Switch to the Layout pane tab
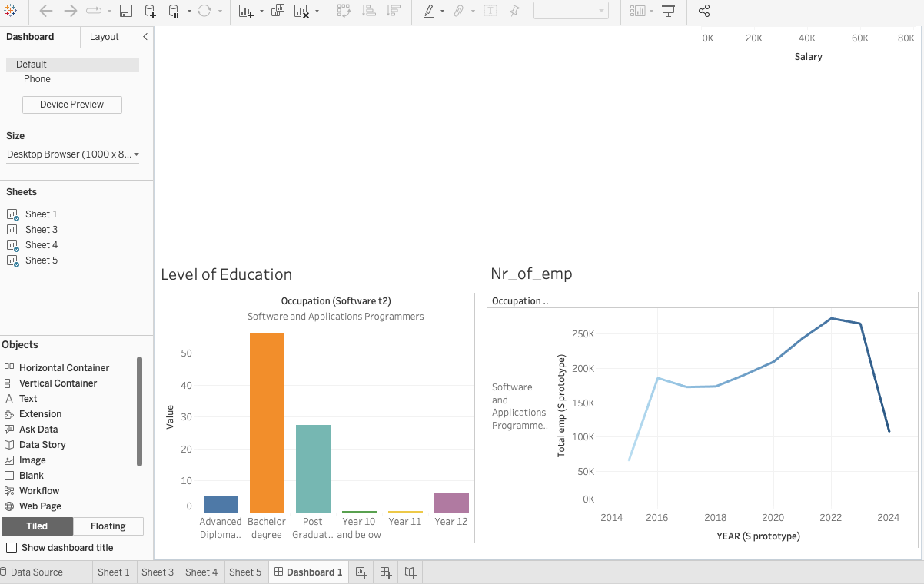924x584 pixels. (105, 37)
